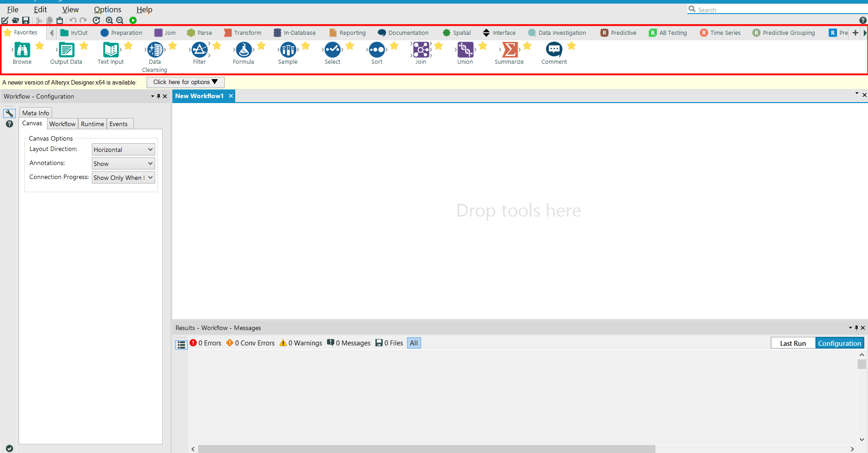Toggle the Select tool favorite star
The width and height of the screenshot is (868, 453).
[x=350, y=45]
